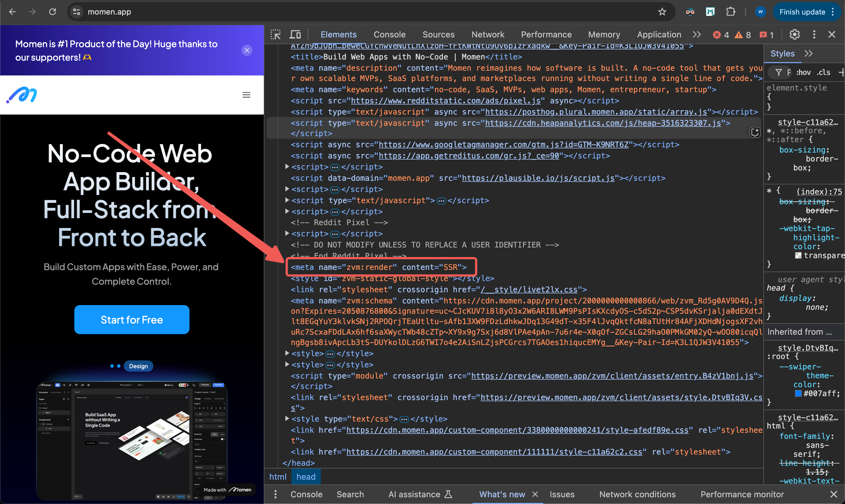This screenshot has height=504, width=845.
Task: Click the #007aff blue color swatch
Action: 798,393
